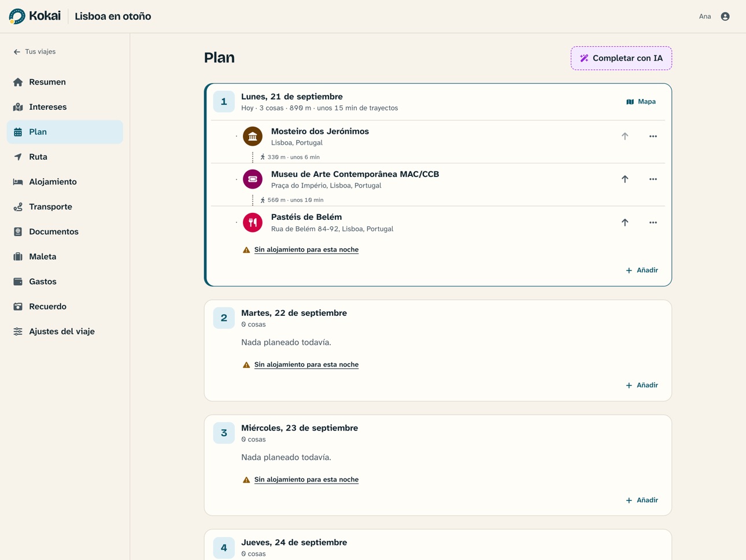Click the 560 m walking segment text
The width and height of the screenshot is (746, 560).
[296, 200]
